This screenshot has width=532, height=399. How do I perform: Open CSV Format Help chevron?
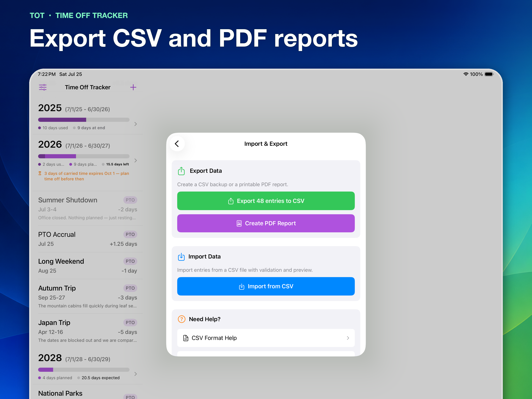coord(348,338)
